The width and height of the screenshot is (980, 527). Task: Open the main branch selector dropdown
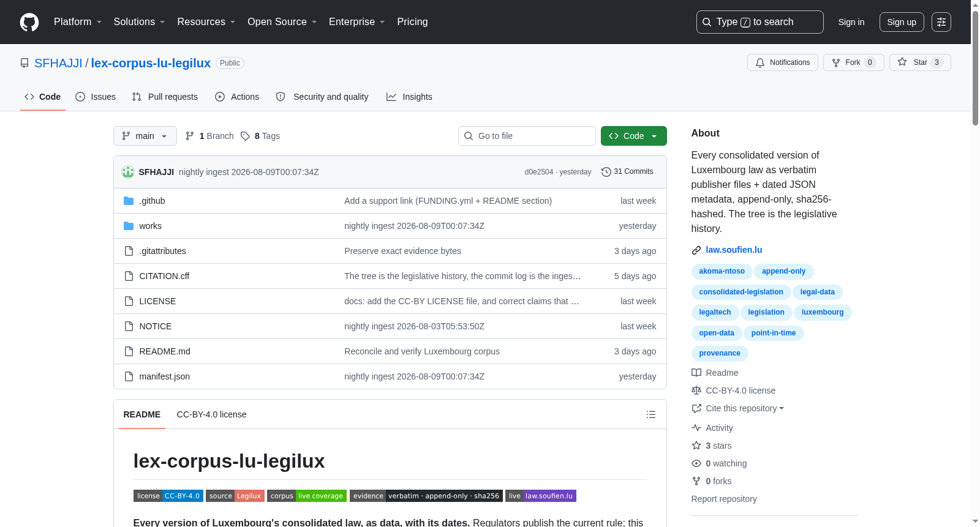(145, 136)
